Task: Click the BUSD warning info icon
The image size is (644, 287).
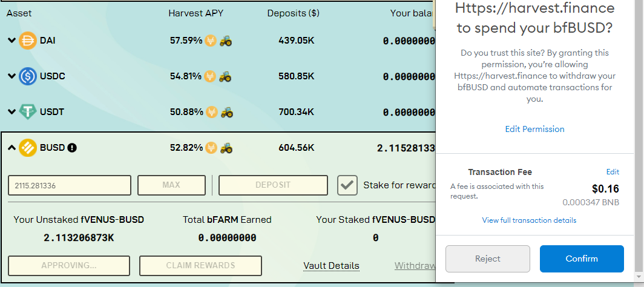Action: (x=72, y=147)
